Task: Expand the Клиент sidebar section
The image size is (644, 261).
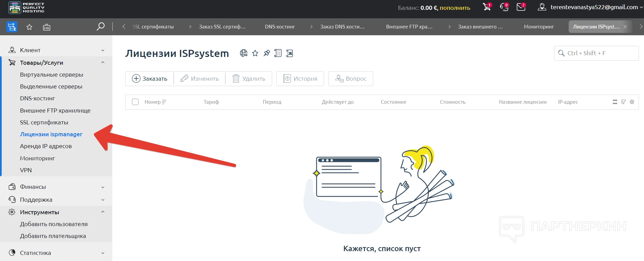Action: [x=56, y=50]
